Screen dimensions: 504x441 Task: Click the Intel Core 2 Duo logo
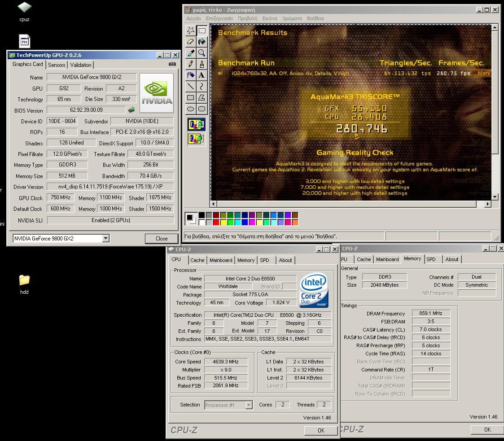click(314, 290)
